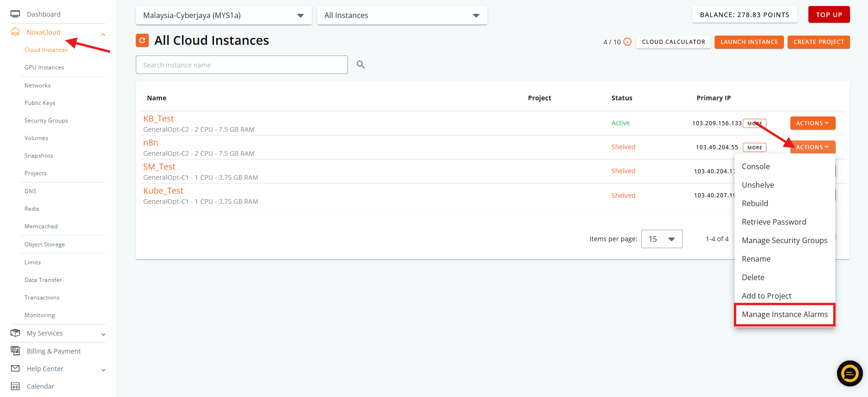This screenshot has height=397, width=868.
Task: Open the items per page dropdown
Action: click(662, 239)
